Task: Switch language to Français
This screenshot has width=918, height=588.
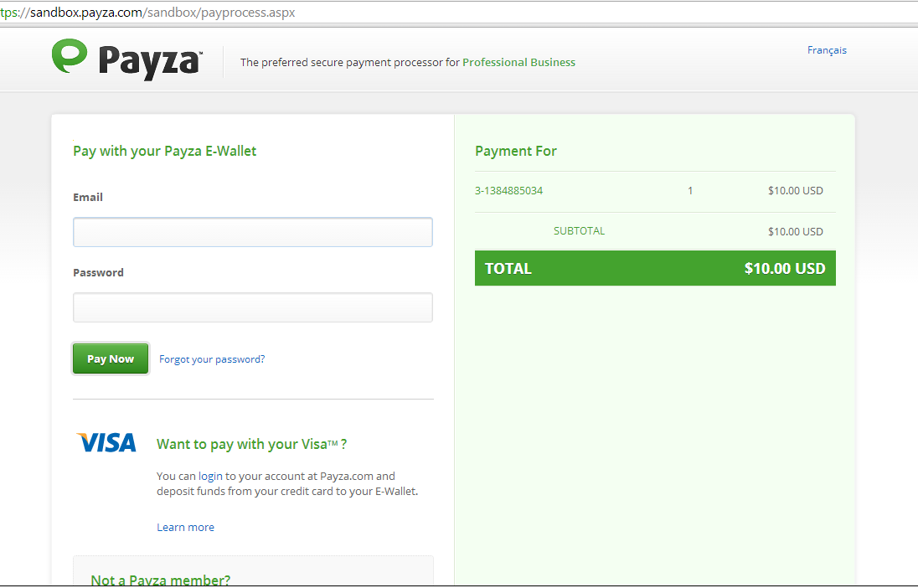Action: pos(827,50)
